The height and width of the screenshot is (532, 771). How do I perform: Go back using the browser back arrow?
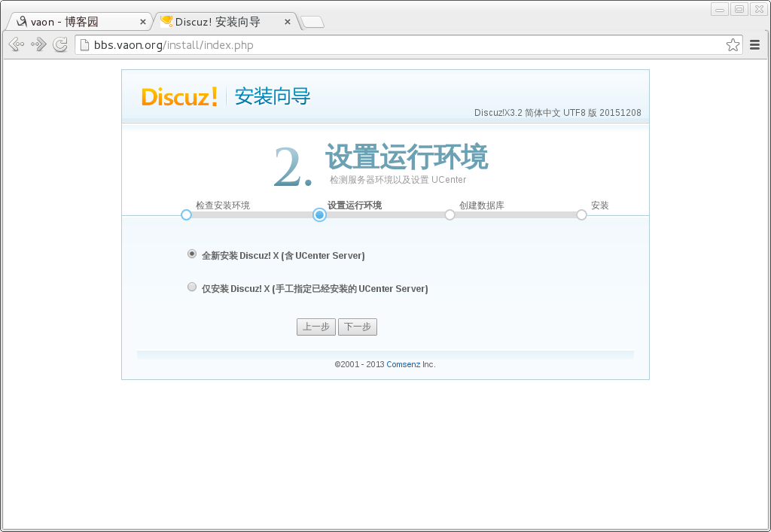(x=17, y=44)
